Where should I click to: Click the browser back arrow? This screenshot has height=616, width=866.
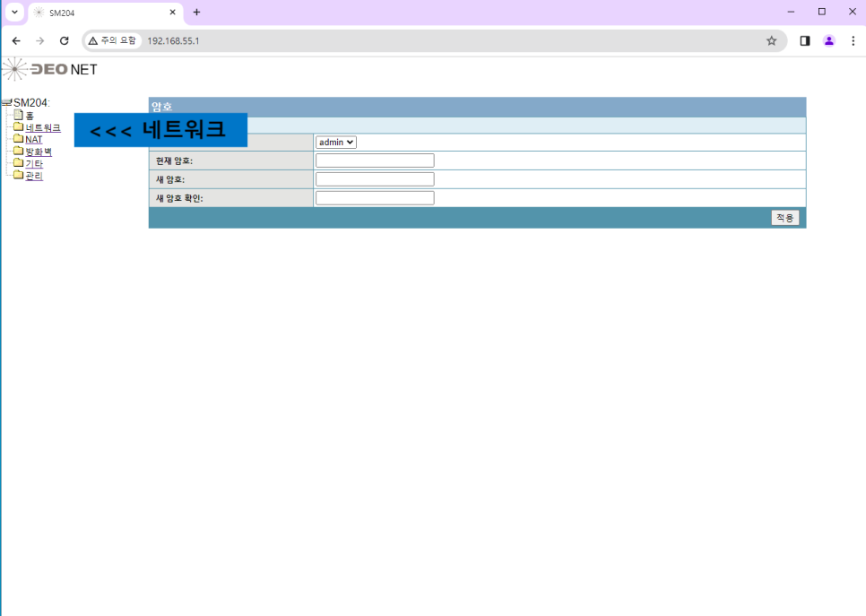16,41
